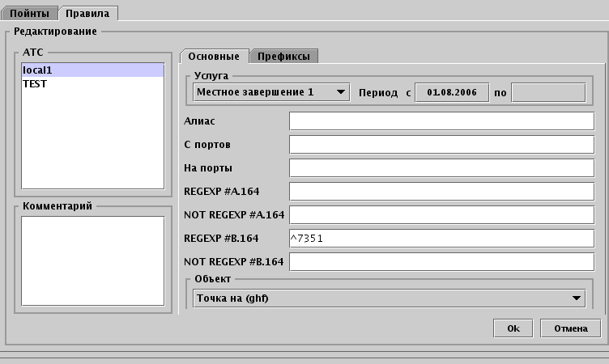Select local1 in the АТС list
This screenshot has height=364, width=609.
(x=92, y=70)
